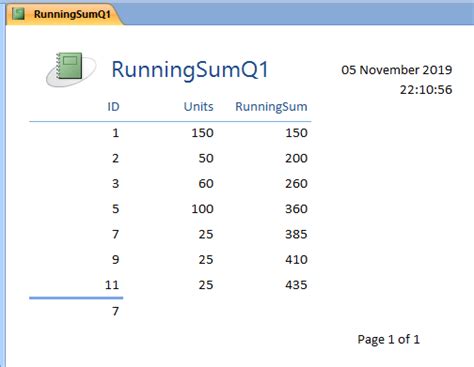Click RunningSum value 385
The width and height of the screenshot is (474, 367).
pyautogui.click(x=296, y=234)
